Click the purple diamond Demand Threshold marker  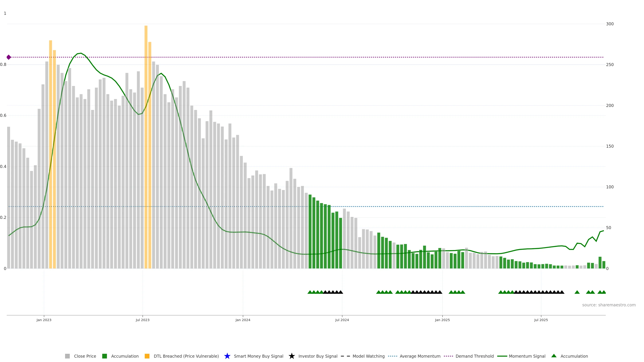point(9,57)
